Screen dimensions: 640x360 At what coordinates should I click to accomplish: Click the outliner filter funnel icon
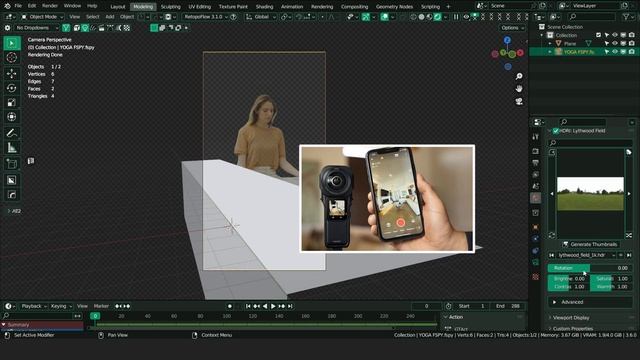pyautogui.click(x=626, y=17)
